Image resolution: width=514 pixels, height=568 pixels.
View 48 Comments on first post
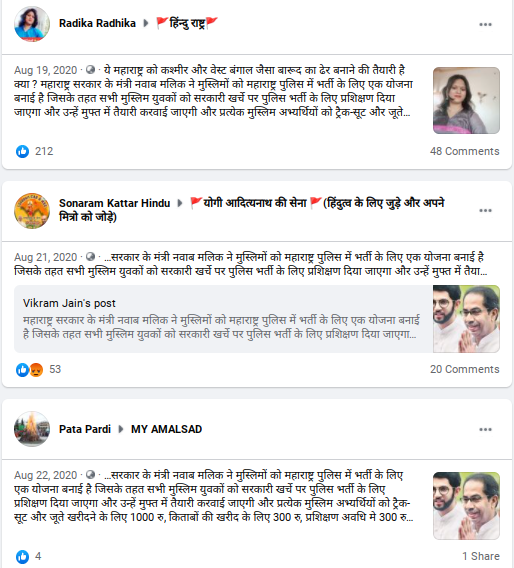click(x=464, y=151)
